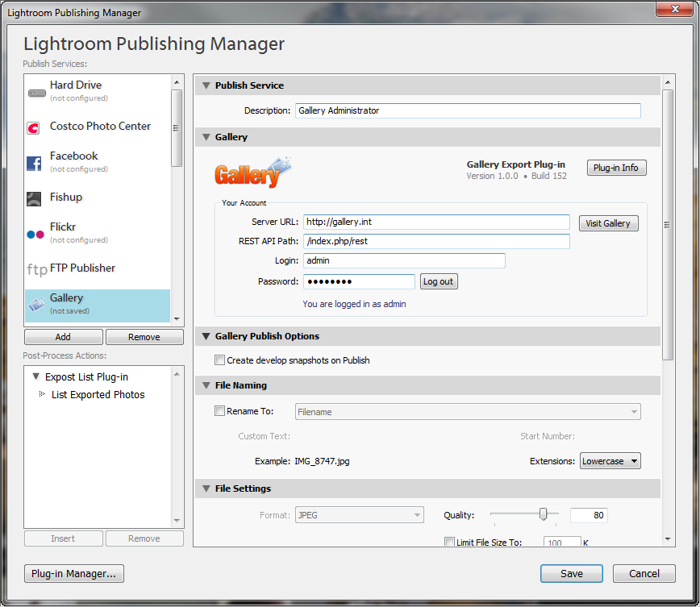Viewport: 700px width, 607px height.
Task: Select Flickr publish service
Action: tap(98, 233)
